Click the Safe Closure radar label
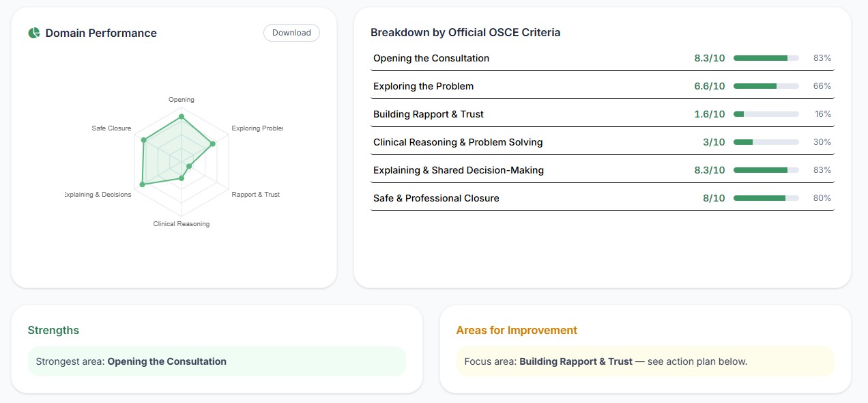 111,128
